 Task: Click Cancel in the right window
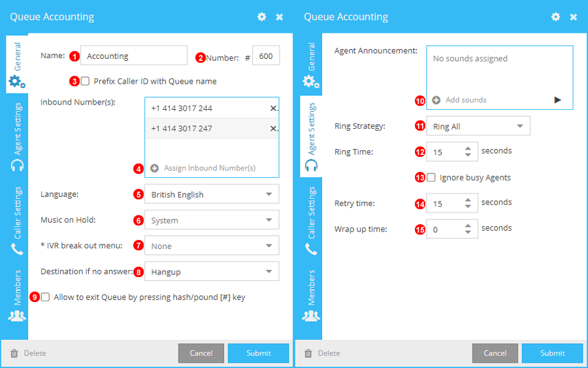click(x=495, y=353)
